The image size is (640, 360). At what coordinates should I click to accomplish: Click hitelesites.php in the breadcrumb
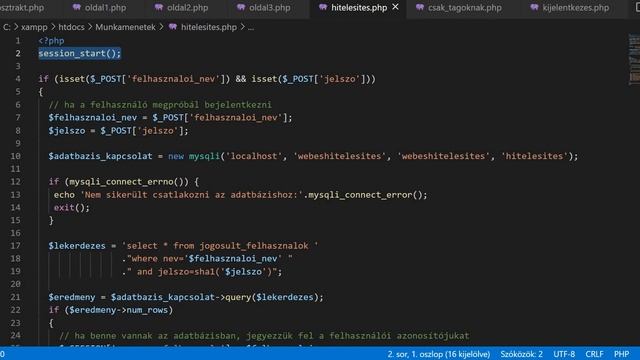[x=209, y=27]
